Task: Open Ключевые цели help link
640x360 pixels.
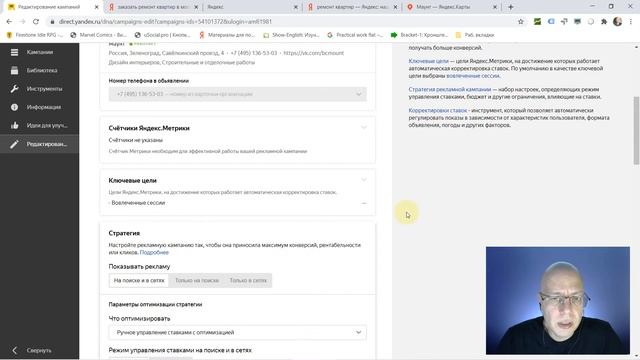Action: click(428, 61)
